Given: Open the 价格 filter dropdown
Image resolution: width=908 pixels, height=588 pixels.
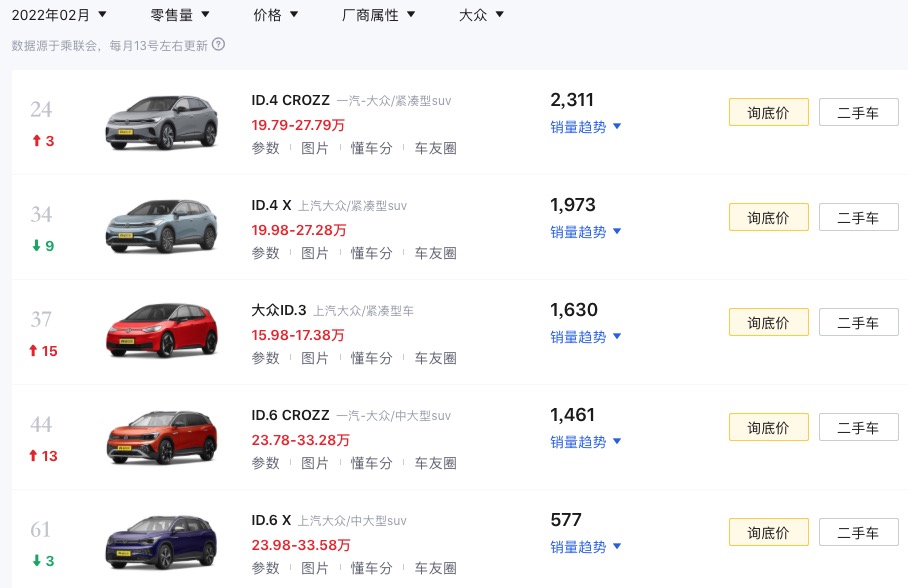Looking at the screenshot, I should pos(277,15).
